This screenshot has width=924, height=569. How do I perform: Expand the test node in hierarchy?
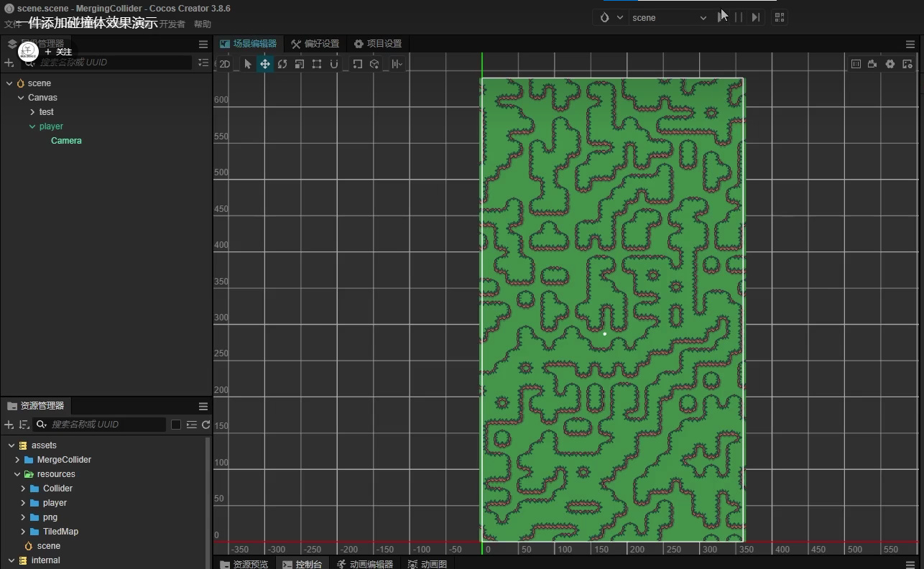click(32, 112)
